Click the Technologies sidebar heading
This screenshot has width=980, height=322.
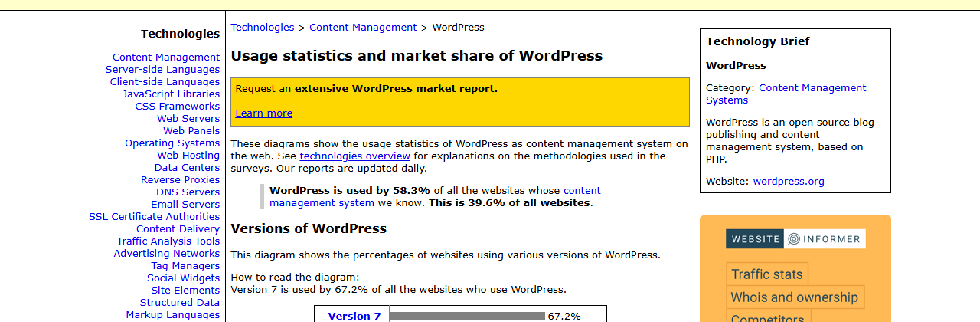tap(180, 34)
